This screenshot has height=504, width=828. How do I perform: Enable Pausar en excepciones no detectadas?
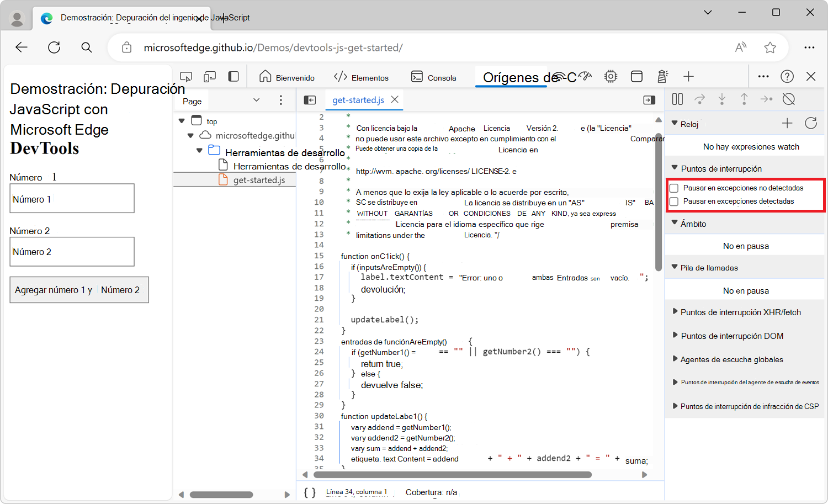pyautogui.click(x=674, y=188)
